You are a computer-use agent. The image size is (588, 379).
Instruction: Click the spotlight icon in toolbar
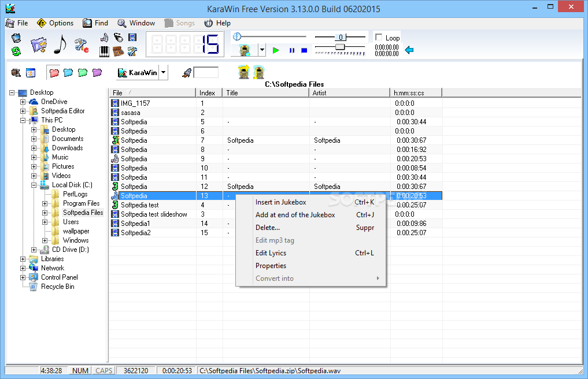119,38
